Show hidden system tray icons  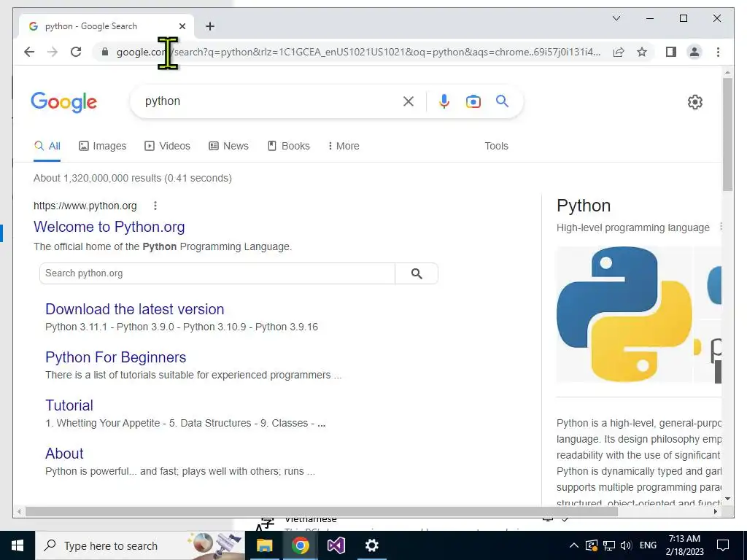[574, 545]
